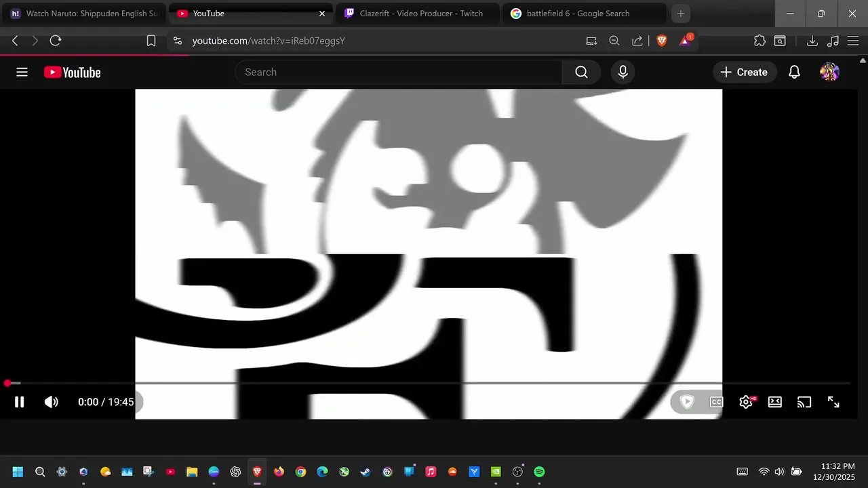This screenshot has height=488, width=868.
Task: Open the browser Downloads arrow
Action: point(812,41)
